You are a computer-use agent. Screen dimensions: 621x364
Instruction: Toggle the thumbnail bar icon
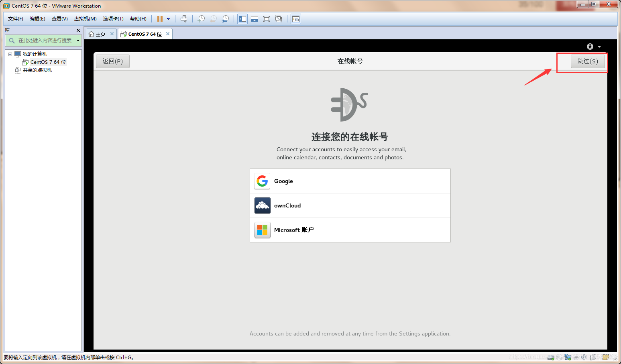pyautogui.click(x=255, y=19)
